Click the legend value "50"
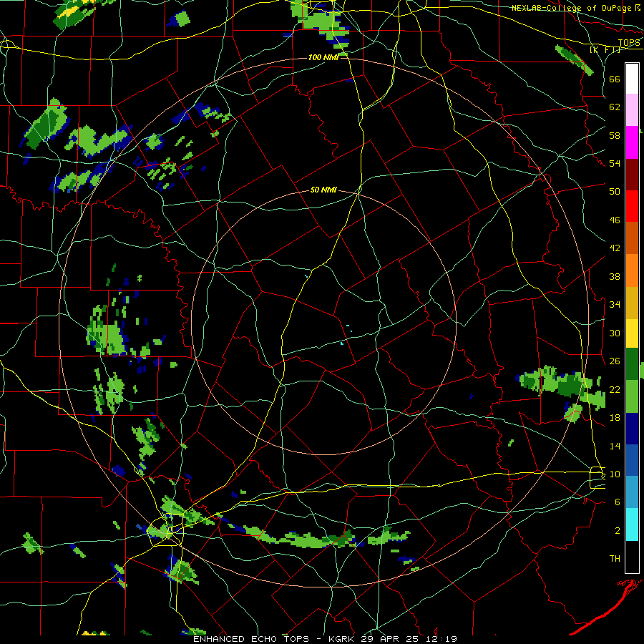Screen dimensions: 644x644 [615, 191]
